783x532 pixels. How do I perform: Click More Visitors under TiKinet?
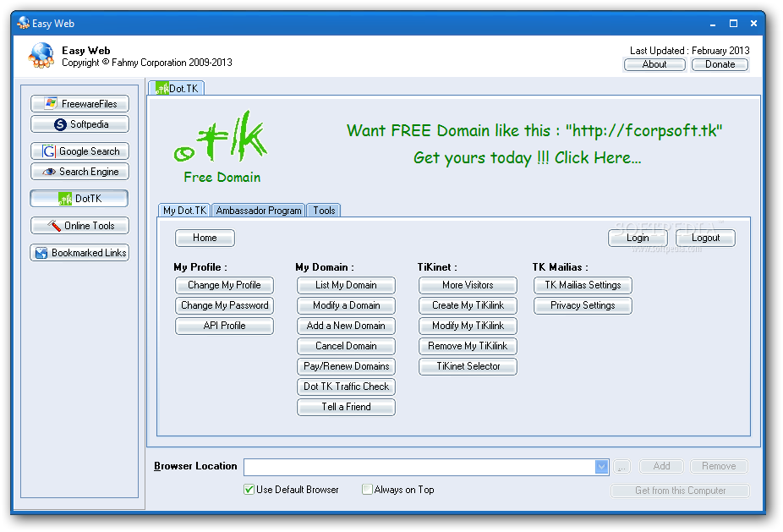[x=468, y=285]
